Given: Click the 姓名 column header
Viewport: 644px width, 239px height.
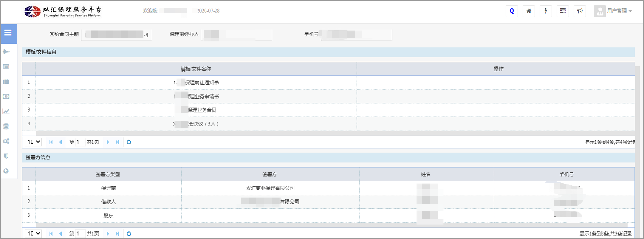Looking at the screenshot, I should click(426, 174).
